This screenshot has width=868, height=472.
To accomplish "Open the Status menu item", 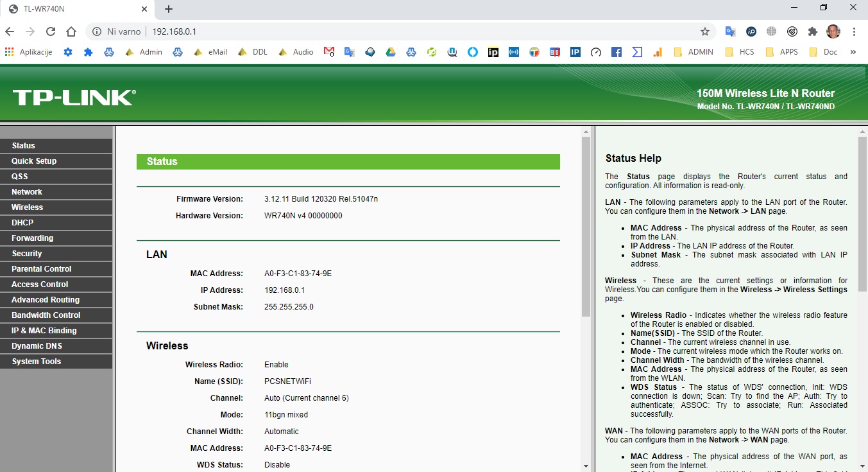I will [56, 146].
